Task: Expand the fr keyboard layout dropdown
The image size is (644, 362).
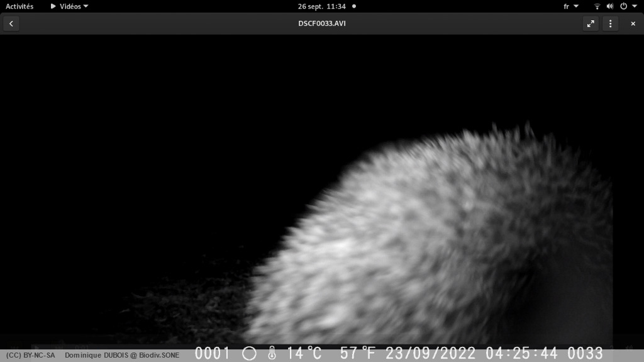Action: tap(570, 6)
